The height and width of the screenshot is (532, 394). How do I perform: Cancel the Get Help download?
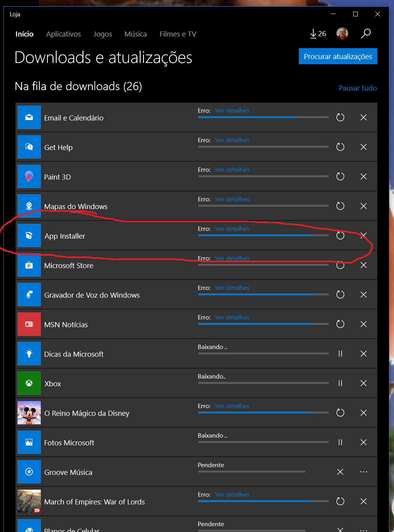(x=363, y=147)
